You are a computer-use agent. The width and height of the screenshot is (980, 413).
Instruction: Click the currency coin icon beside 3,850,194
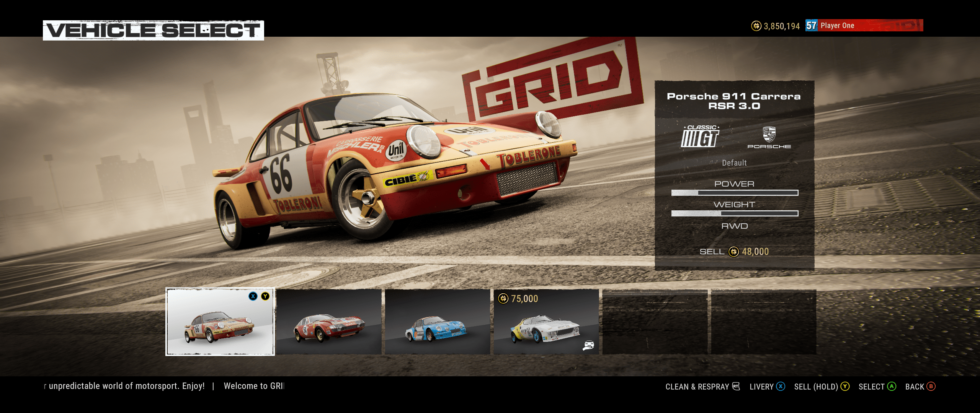(x=756, y=26)
